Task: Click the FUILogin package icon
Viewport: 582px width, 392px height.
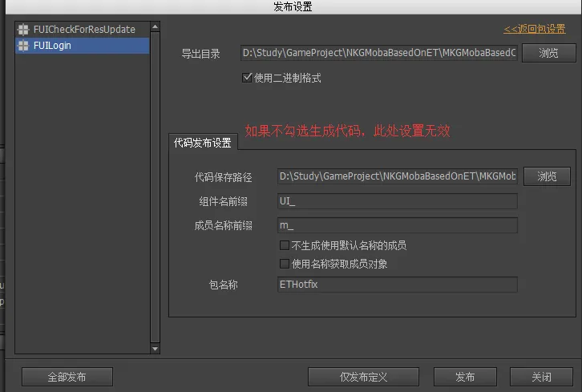Action: click(23, 46)
